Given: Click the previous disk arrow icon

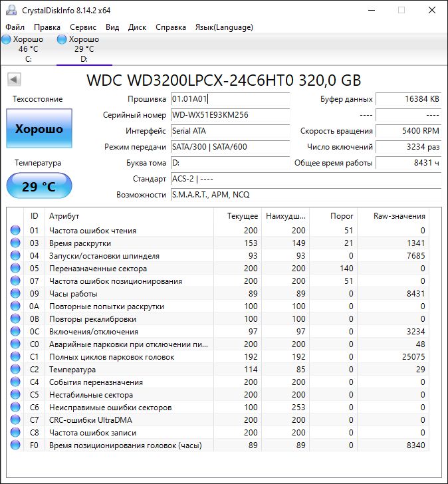Looking at the screenshot, I should (x=13, y=80).
